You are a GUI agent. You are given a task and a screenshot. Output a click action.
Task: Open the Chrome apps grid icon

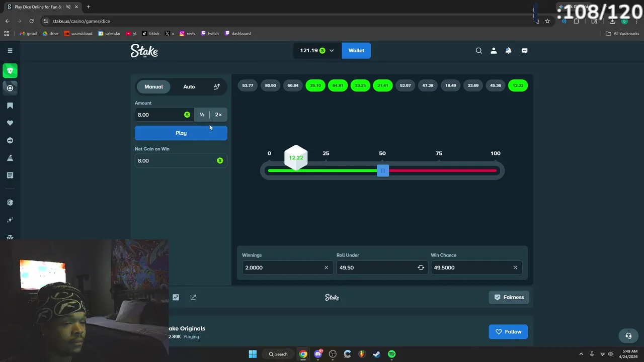7,34
